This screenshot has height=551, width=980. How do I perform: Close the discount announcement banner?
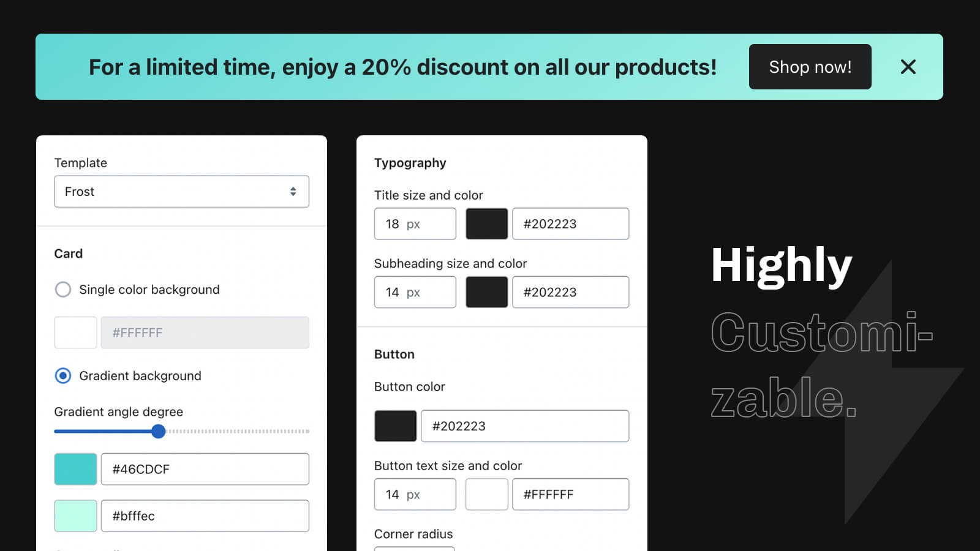pos(908,67)
